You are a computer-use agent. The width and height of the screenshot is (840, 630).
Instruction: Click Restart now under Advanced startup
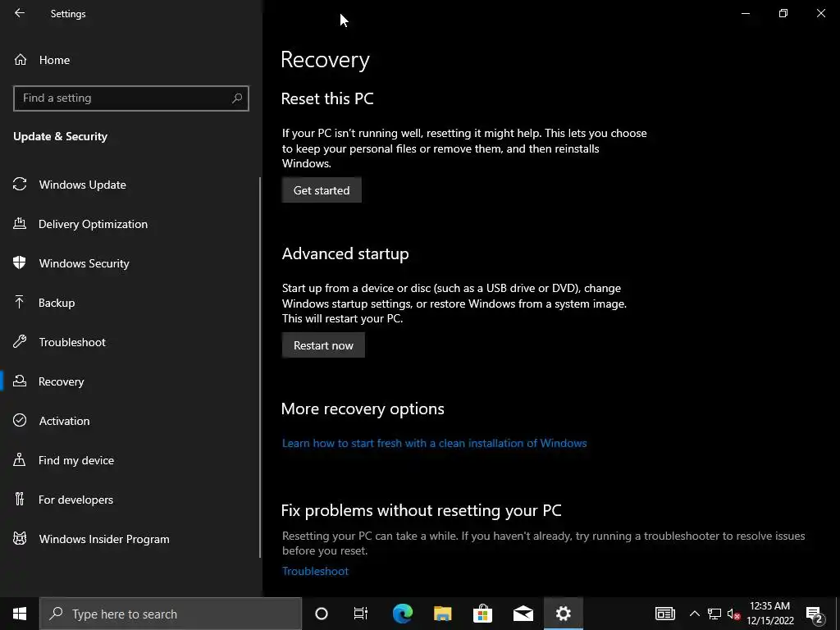[x=323, y=345]
